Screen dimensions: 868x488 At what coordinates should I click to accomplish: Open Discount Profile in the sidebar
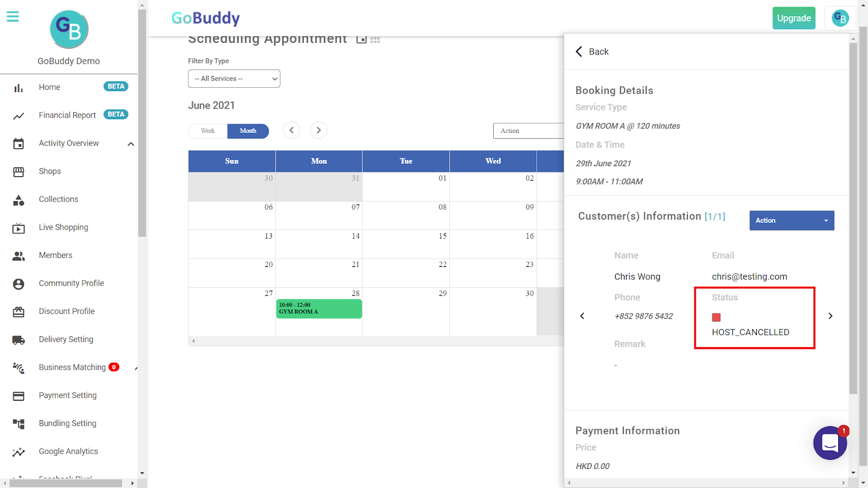(67, 311)
